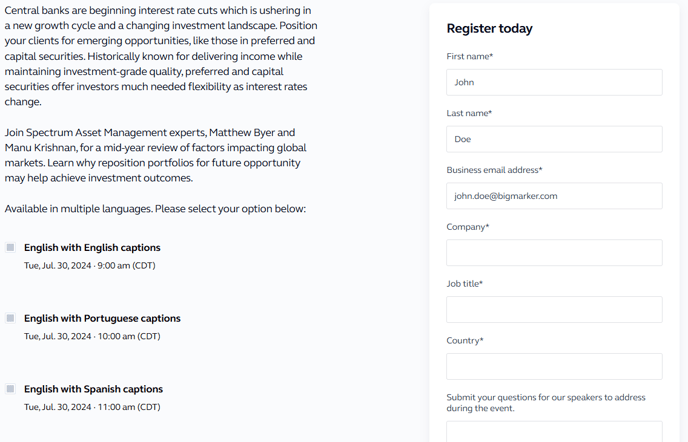Viewport: 688px width, 442px height.
Task: Click the "English with Spanish captions" label text
Action: [x=93, y=389]
